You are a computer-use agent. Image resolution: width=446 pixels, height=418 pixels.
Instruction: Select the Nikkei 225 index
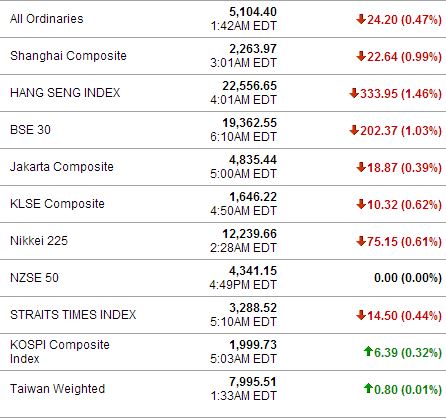[39, 241]
